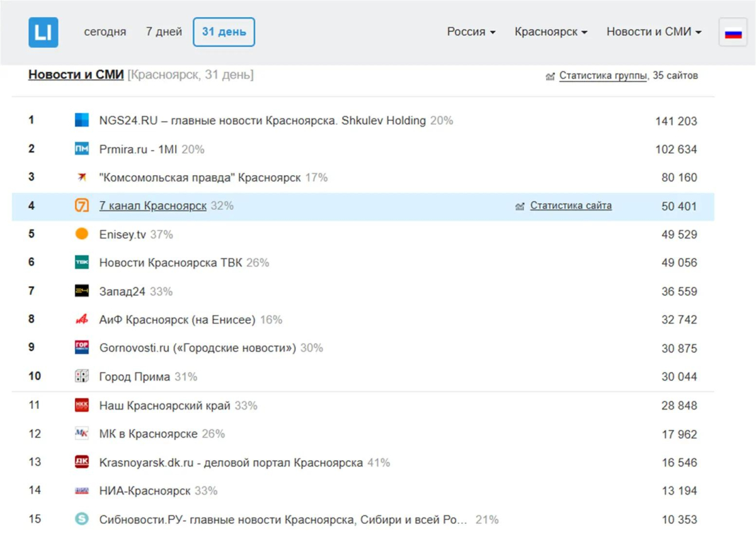This screenshot has height=537, width=756.
Task: Click the Запад24 favicon
Action: coord(82,291)
